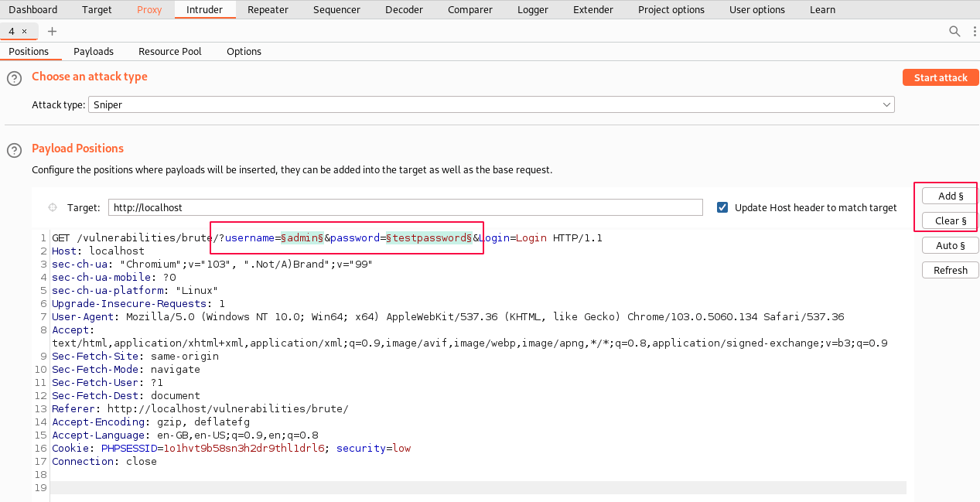Click the crosshair target icon

tap(53, 207)
